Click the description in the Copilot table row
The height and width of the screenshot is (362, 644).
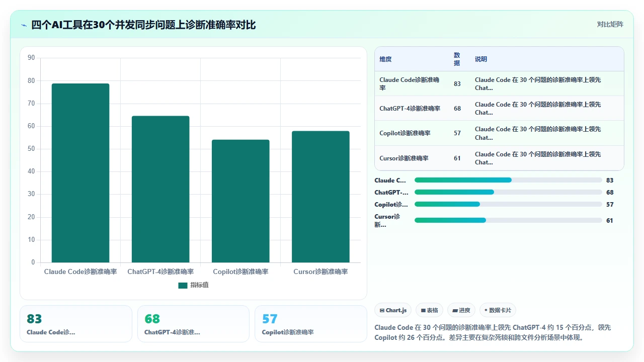[538, 133]
